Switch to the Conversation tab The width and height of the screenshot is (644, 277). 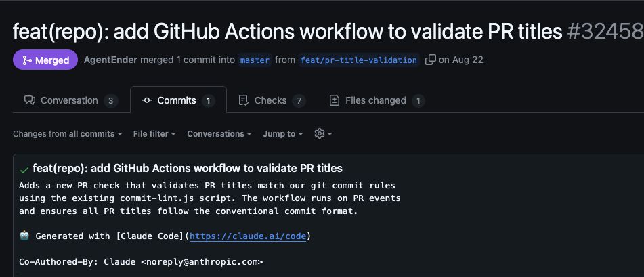coord(69,100)
